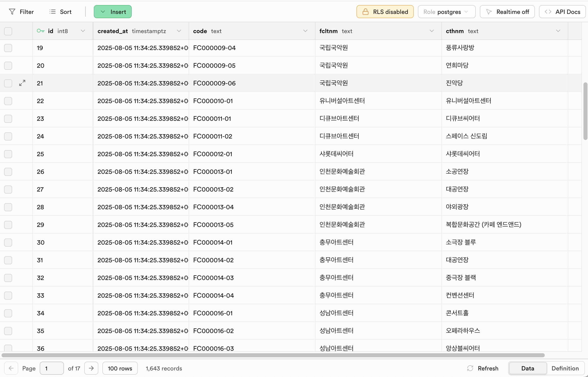
Task: Expand the code column header menu
Action: [x=305, y=31]
